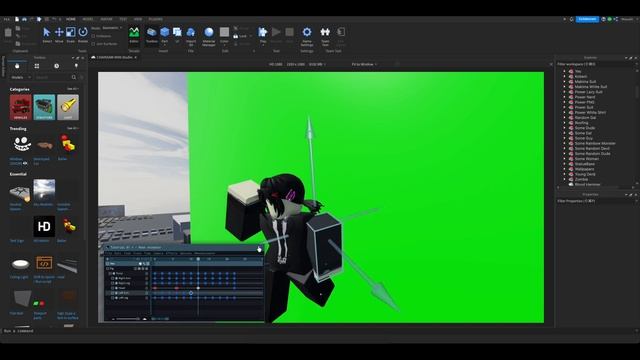640x360 pixels.
Task: Expand the Some Rainbow Monster item
Action: [x=565, y=143]
